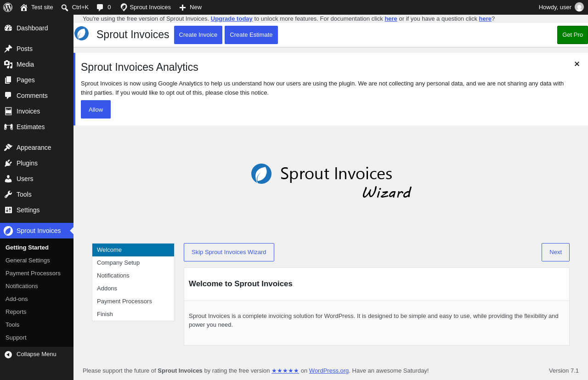Viewport: 588px width, 380px height.
Task: Collapse the admin sidebar menu
Action: (37, 354)
